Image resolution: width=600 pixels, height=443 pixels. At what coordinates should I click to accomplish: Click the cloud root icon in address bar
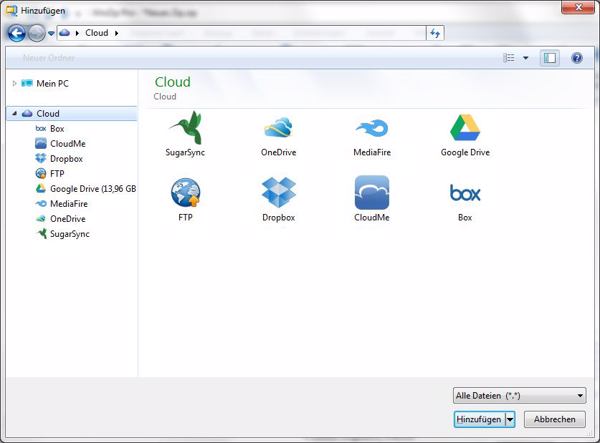65,33
